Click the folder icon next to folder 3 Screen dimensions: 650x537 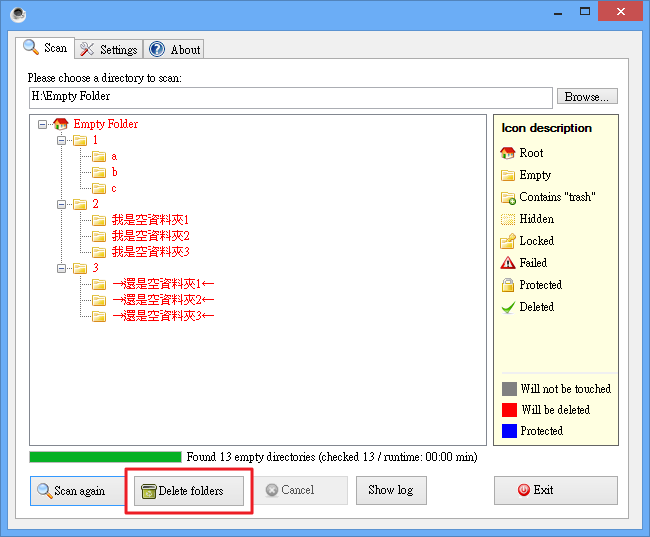(80, 268)
